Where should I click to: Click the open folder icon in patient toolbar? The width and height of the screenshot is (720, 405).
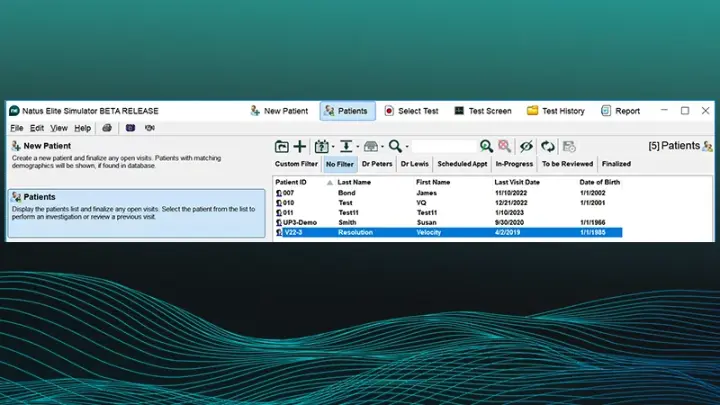[281, 146]
